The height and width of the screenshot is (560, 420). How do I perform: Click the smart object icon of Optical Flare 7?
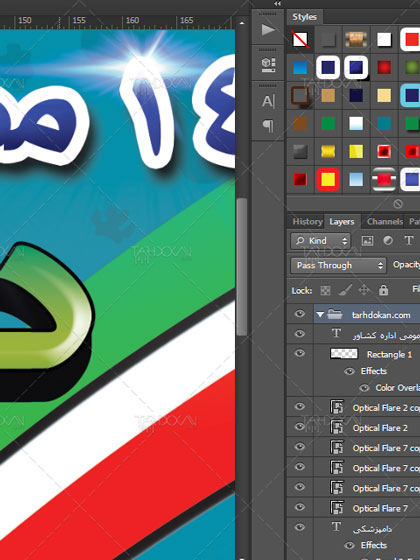coord(337,508)
